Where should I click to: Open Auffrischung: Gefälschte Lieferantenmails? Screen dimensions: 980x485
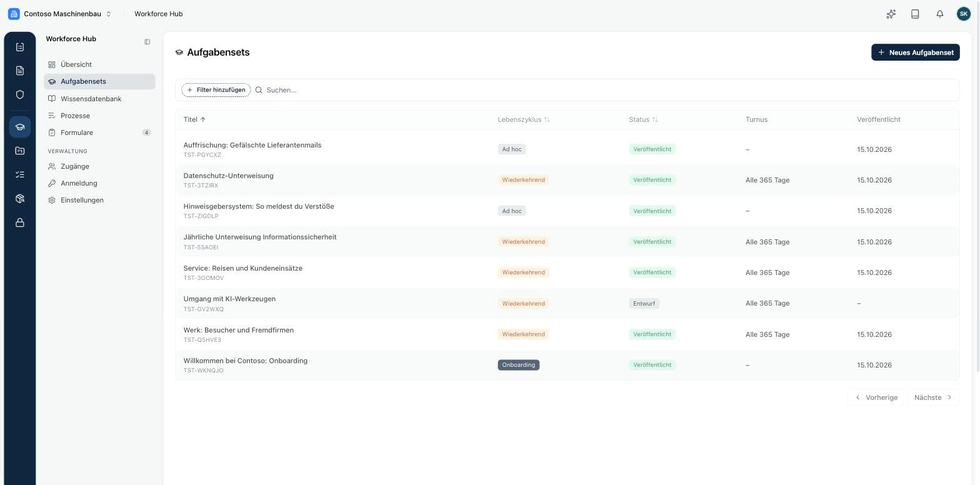(x=567, y=149)
